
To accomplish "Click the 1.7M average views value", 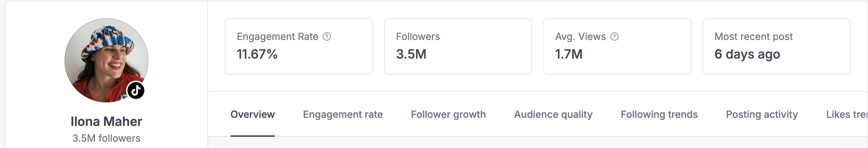I will click(x=569, y=54).
